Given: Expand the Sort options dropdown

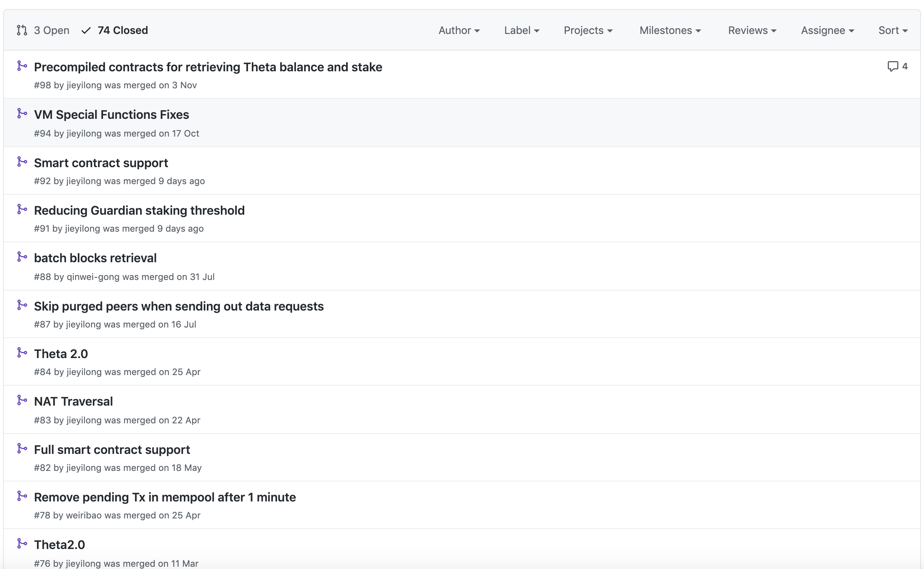Looking at the screenshot, I should coord(892,30).
